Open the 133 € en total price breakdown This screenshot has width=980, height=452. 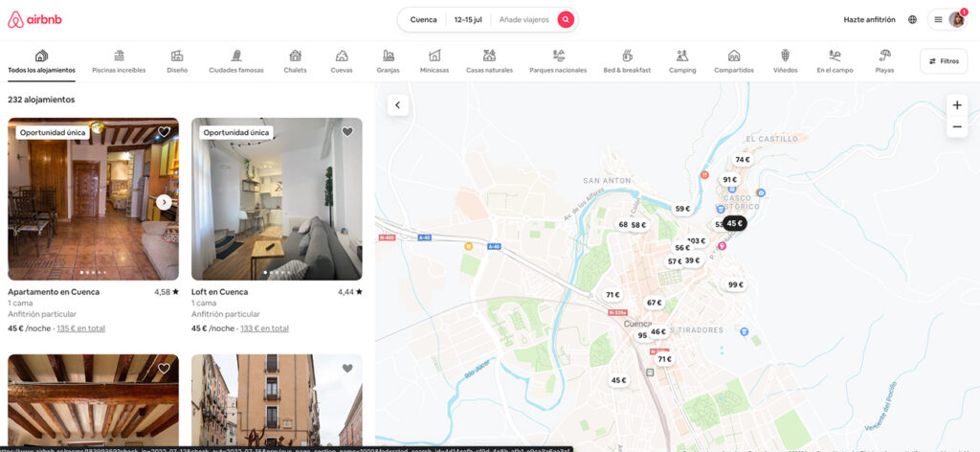pos(264,328)
